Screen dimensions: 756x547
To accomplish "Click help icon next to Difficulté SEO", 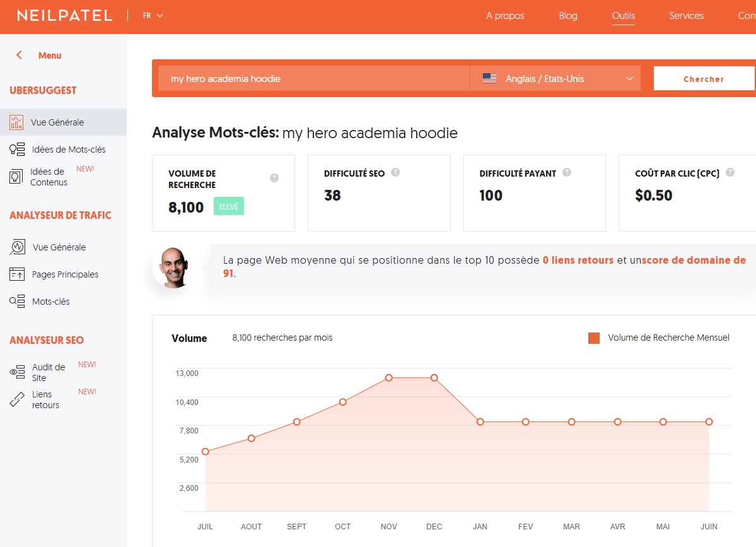I will (x=395, y=172).
